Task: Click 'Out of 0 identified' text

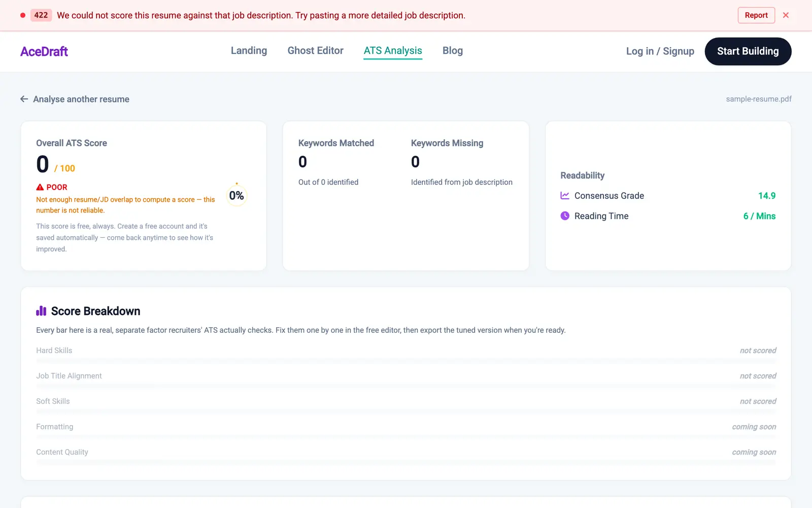Action: point(328,182)
